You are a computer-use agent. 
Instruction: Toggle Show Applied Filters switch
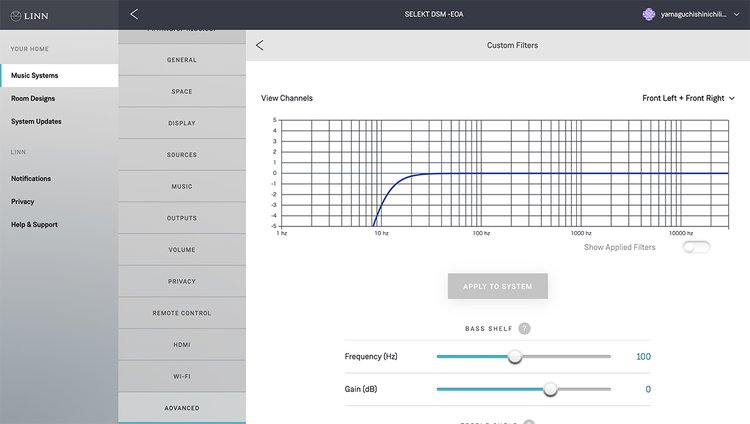coord(696,247)
